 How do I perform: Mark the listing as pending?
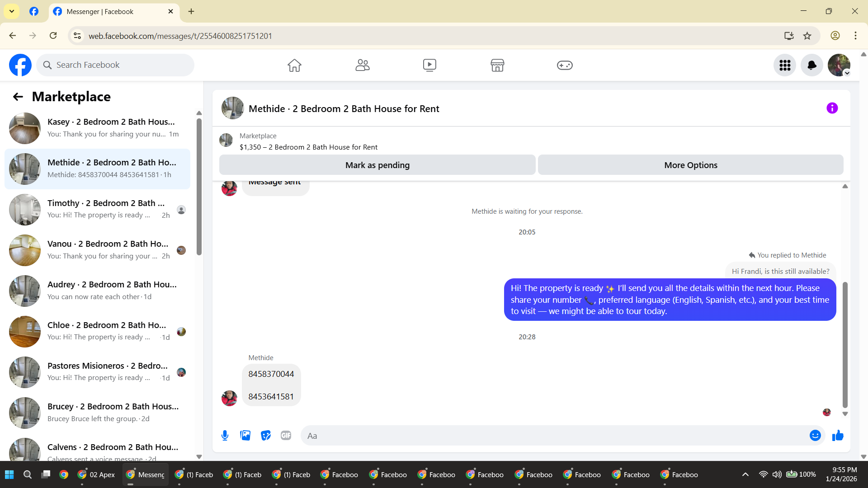pyautogui.click(x=377, y=165)
